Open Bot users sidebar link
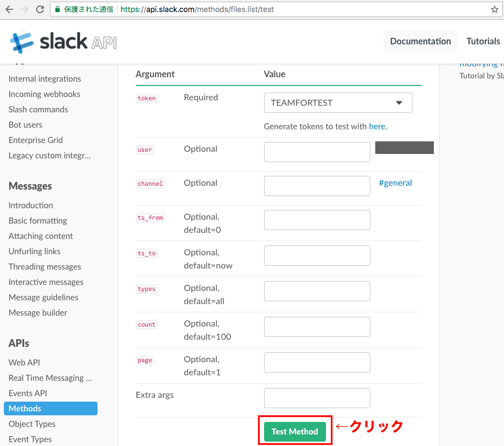Screen dimensions: 504x446 25,125
